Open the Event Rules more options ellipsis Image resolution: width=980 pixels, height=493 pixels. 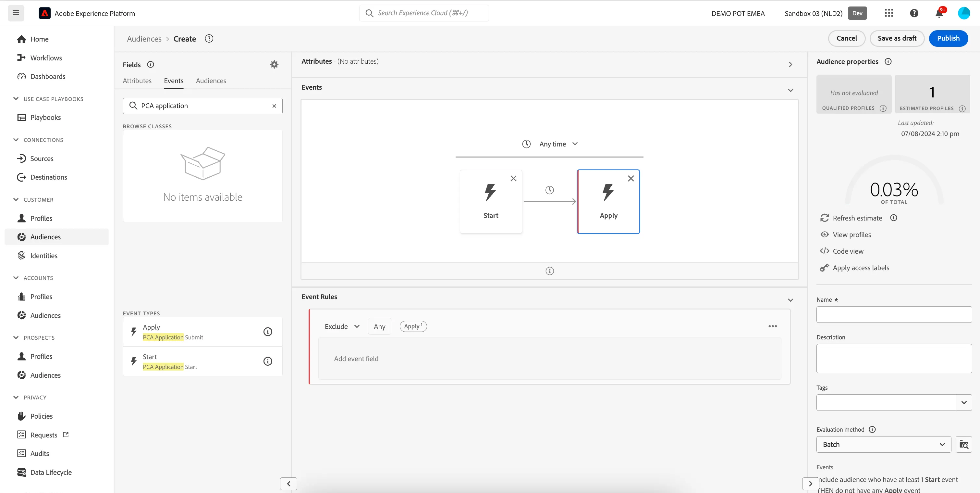click(772, 326)
